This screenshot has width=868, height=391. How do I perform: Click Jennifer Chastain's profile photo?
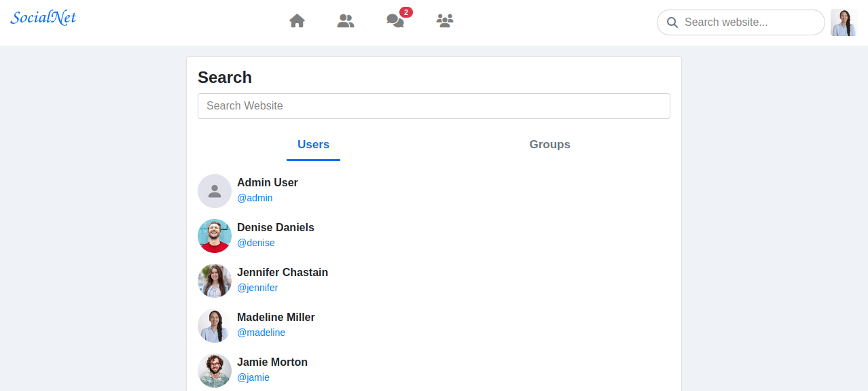tap(215, 281)
